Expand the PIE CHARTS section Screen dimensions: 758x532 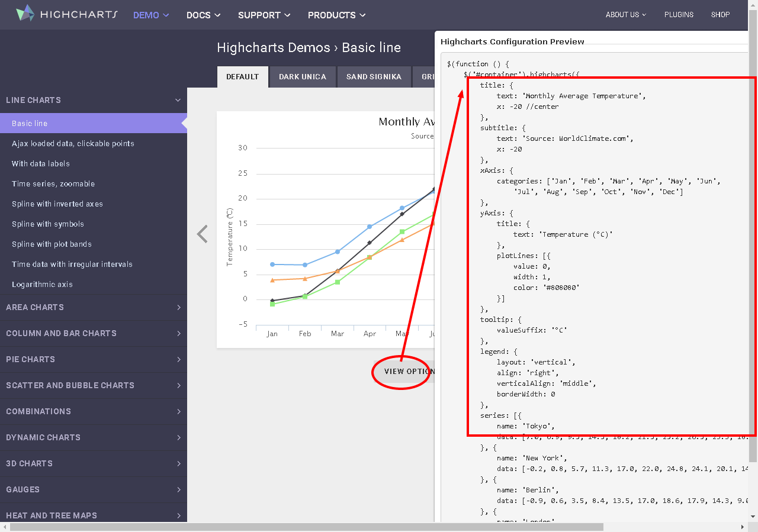coord(94,359)
